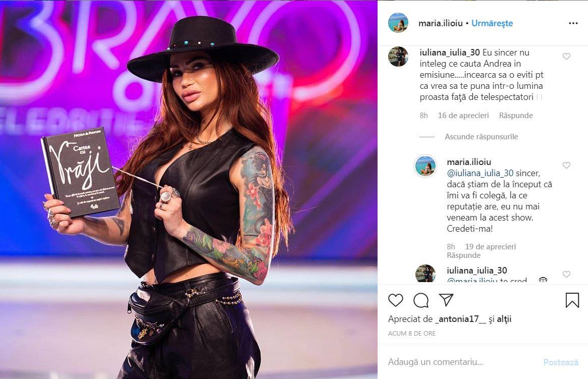588x379 pixels.
Task: Follow the account via Urmărește link
Action: (492, 23)
